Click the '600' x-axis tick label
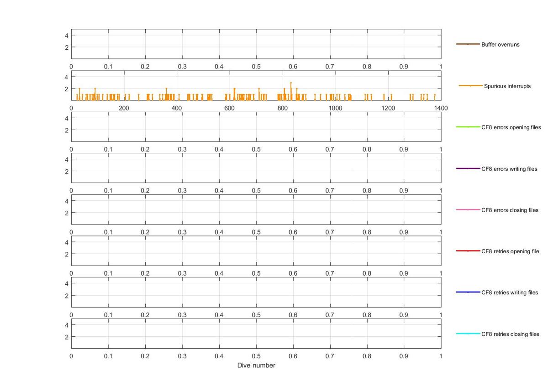 pyautogui.click(x=230, y=108)
